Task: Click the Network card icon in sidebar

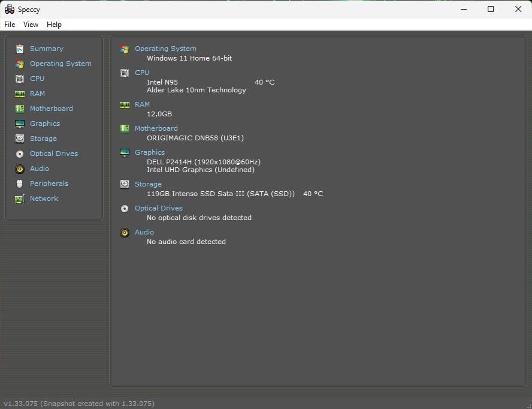Action: (20, 199)
